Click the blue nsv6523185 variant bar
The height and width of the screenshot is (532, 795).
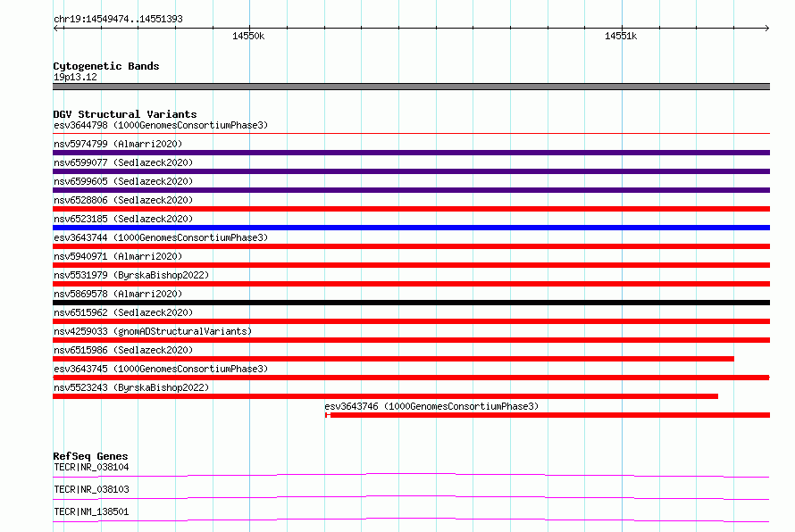pyautogui.click(x=411, y=228)
